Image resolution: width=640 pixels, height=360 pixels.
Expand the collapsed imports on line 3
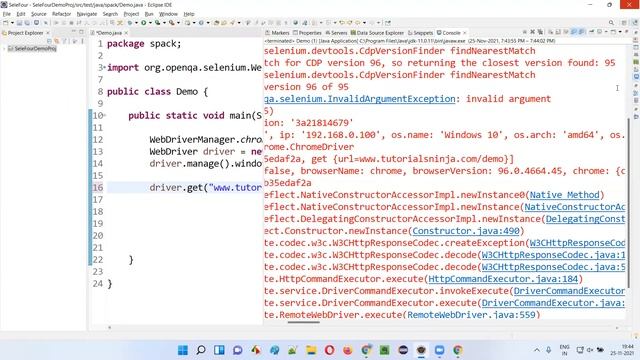point(104,67)
